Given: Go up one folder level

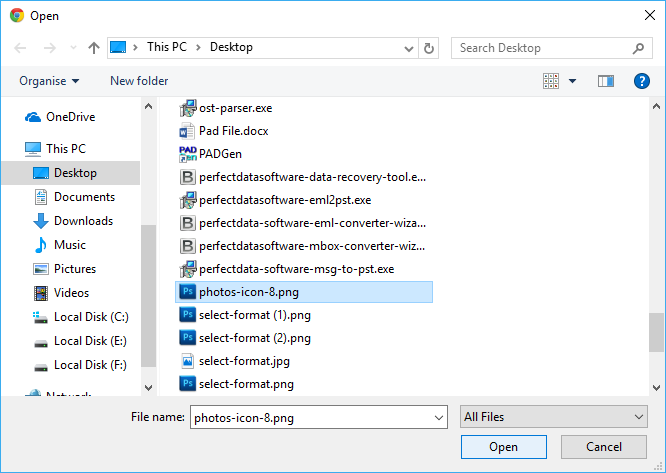Looking at the screenshot, I should point(93,48).
